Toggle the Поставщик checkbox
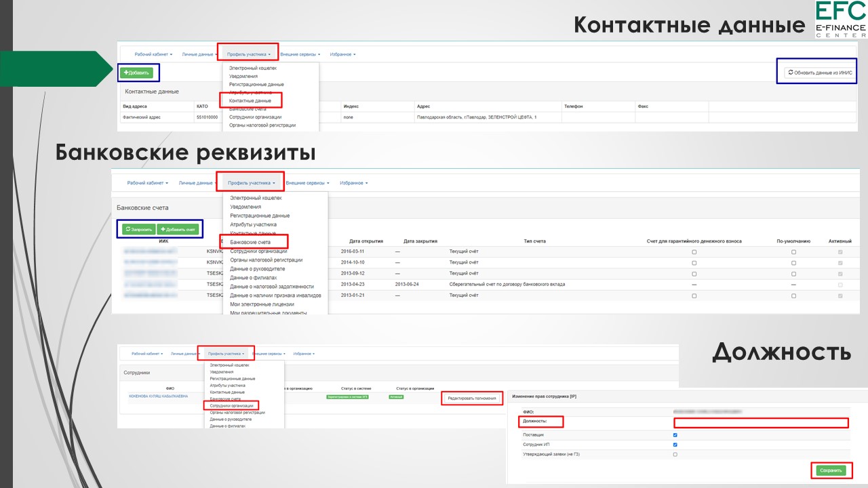Image resolution: width=868 pixels, height=488 pixels. coord(675,435)
